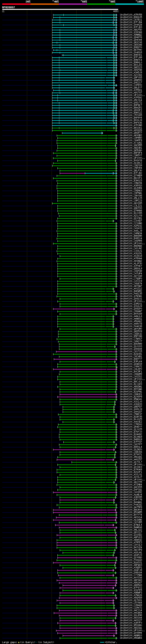
Task: Click the purple alignment bar for UniRef100_C6WXK1
Action: click(x=88, y=394)
